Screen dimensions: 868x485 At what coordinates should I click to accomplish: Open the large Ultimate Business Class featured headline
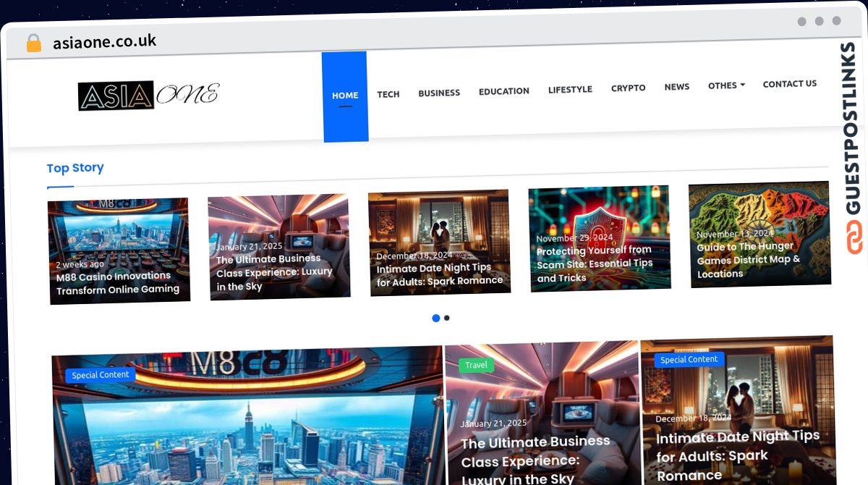[x=535, y=460]
